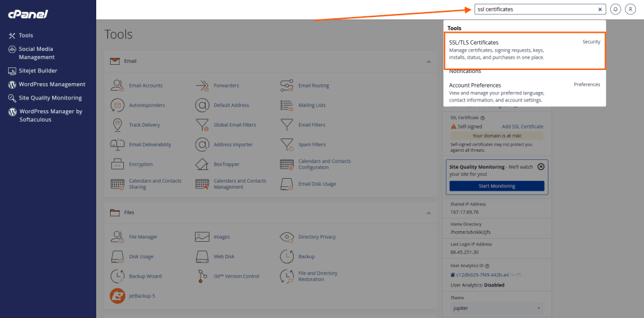Click the SSL Certificate help icon
The image size is (644, 318).
pos(482,118)
